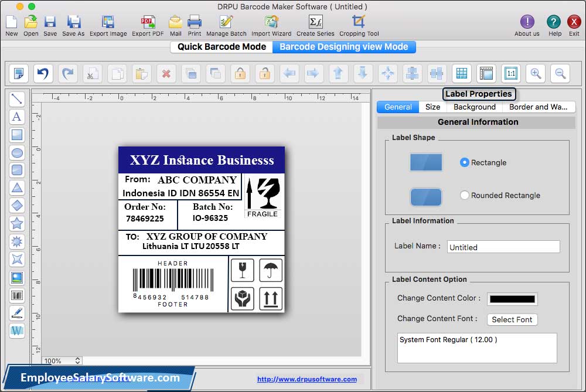Click the Label Name input field
Image resolution: width=586 pixels, height=392 pixels.
click(x=503, y=247)
